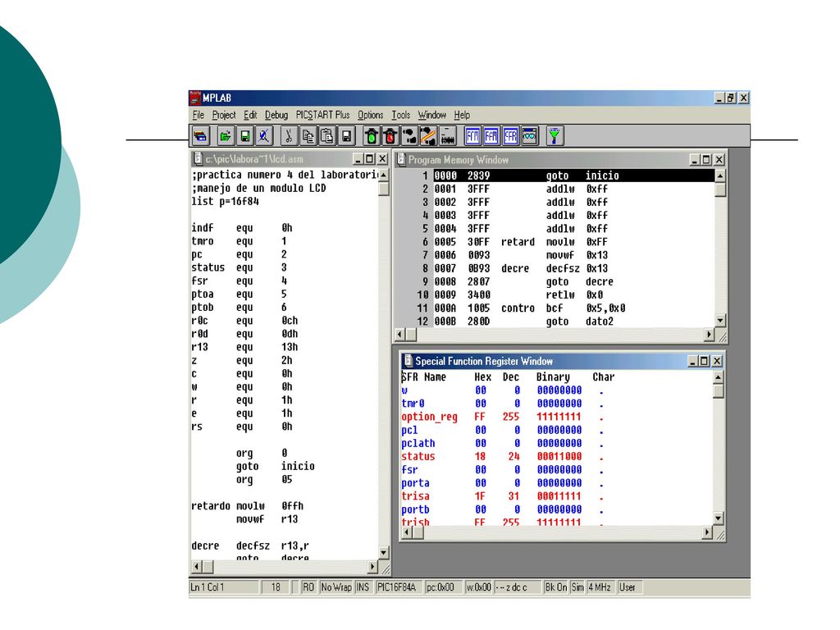
Task: Click the RO read-only status indicator
Action: click(308, 587)
